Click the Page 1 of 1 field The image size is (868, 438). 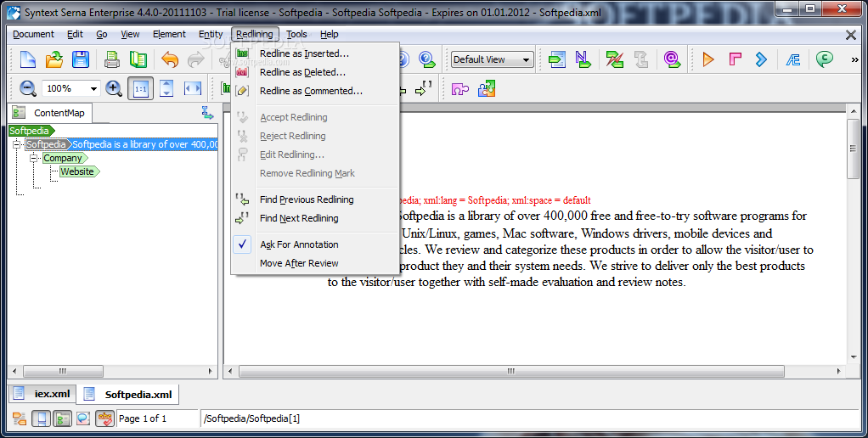click(157, 418)
